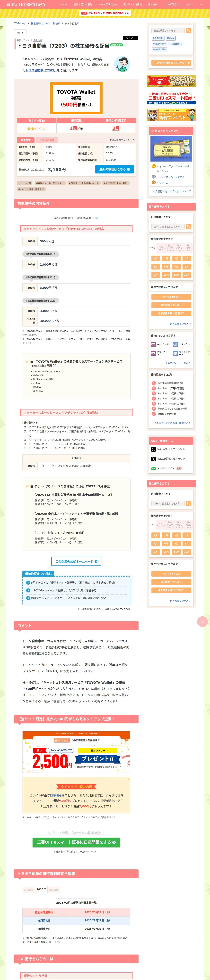Click the 最新の株価はこちら button

click(x=114, y=169)
